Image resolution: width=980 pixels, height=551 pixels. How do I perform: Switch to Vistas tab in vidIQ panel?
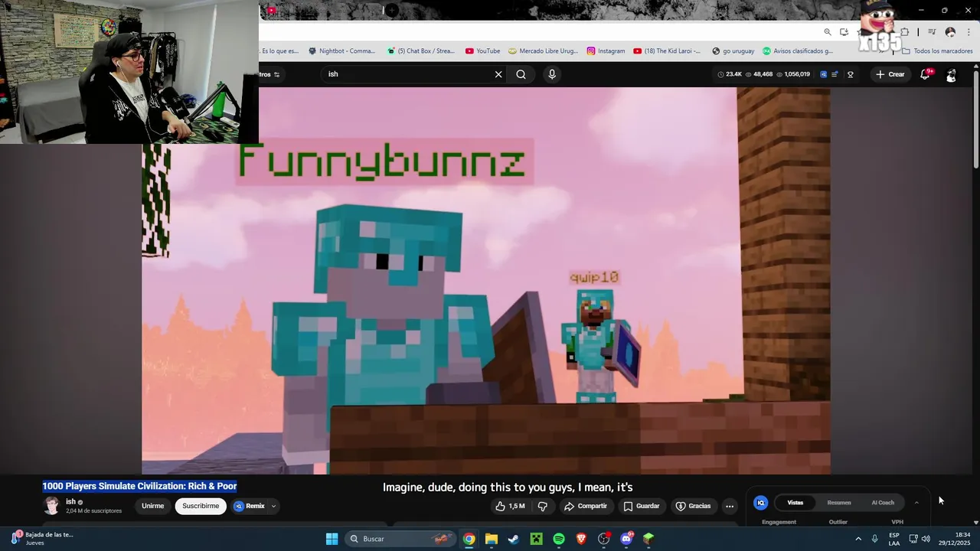tap(795, 503)
